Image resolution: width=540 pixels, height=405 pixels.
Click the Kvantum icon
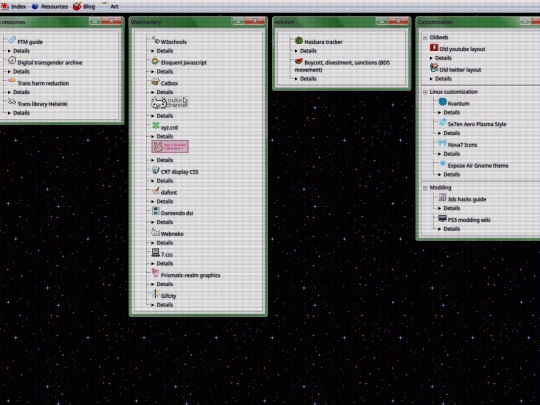[443, 102]
